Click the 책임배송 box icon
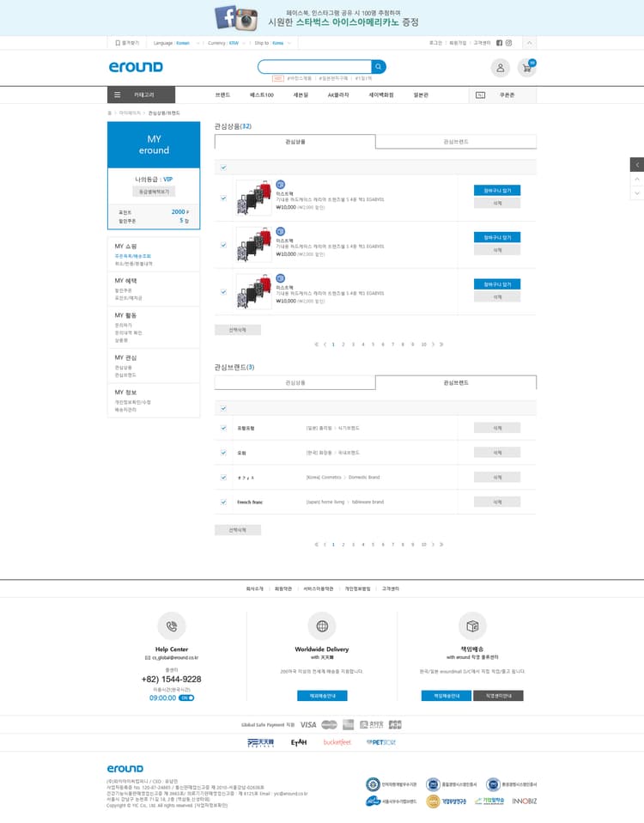 tap(472, 625)
